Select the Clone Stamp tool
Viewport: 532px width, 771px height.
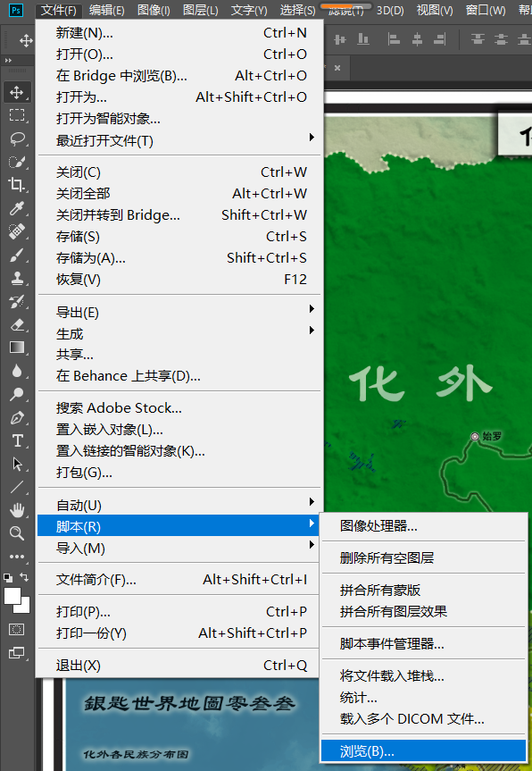pos(17,279)
